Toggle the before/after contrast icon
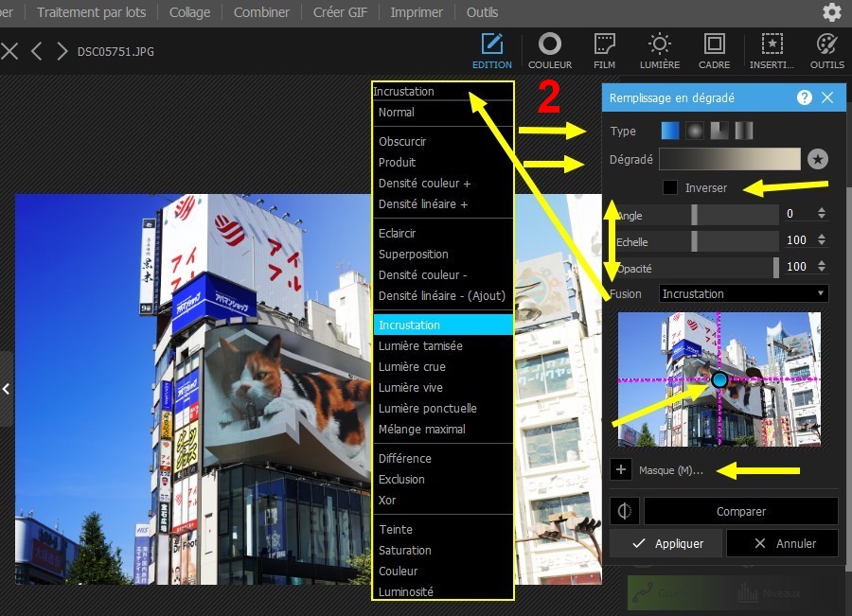The width and height of the screenshot is (852, 616). (x=625, y=511)
